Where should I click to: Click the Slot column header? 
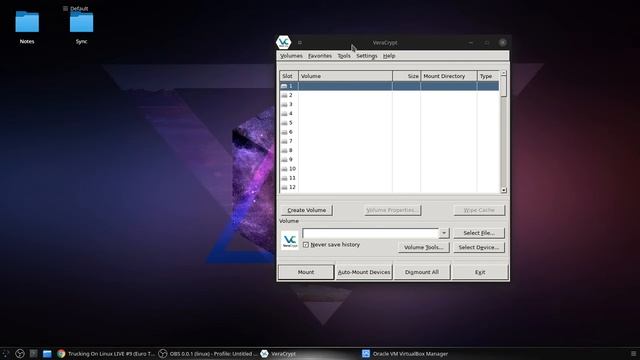[x=289, y=76]
